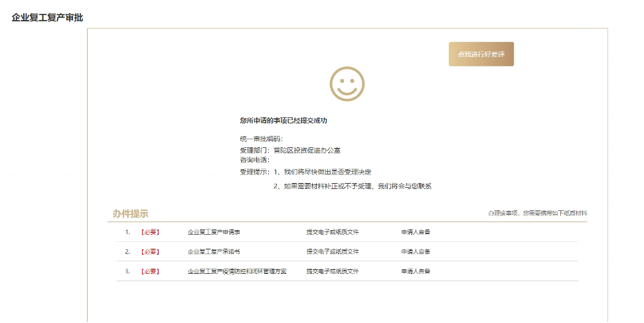The width and height of the screenshot is (644, 323).
Task: Click the 【必要】 tag in row 1
Action: [149, 233]
